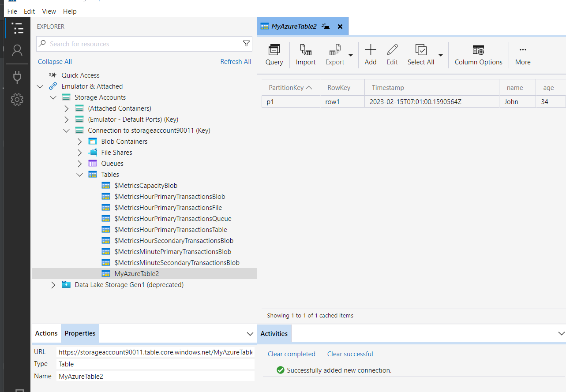Switch to the Actions tab

tap(46, 333)
